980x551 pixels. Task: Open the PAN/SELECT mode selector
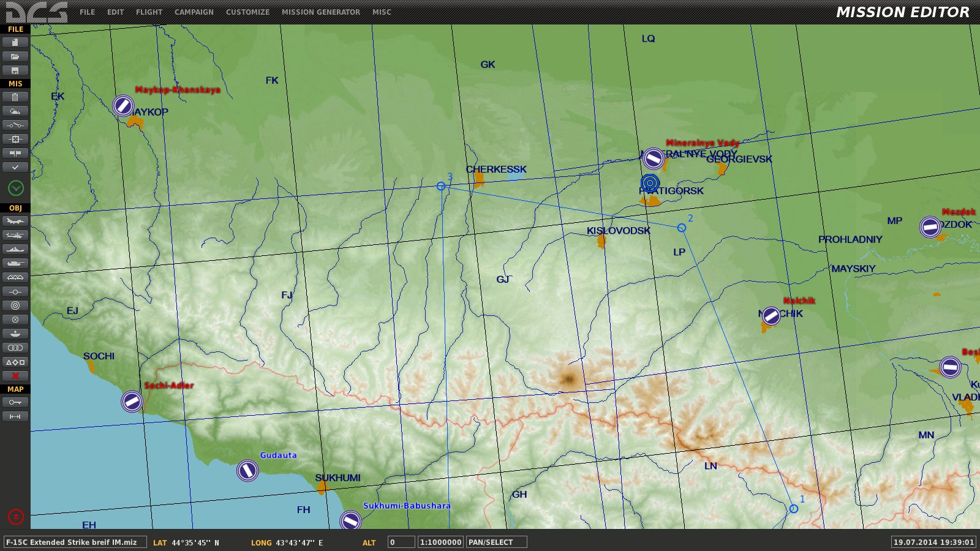pos(496,542)
